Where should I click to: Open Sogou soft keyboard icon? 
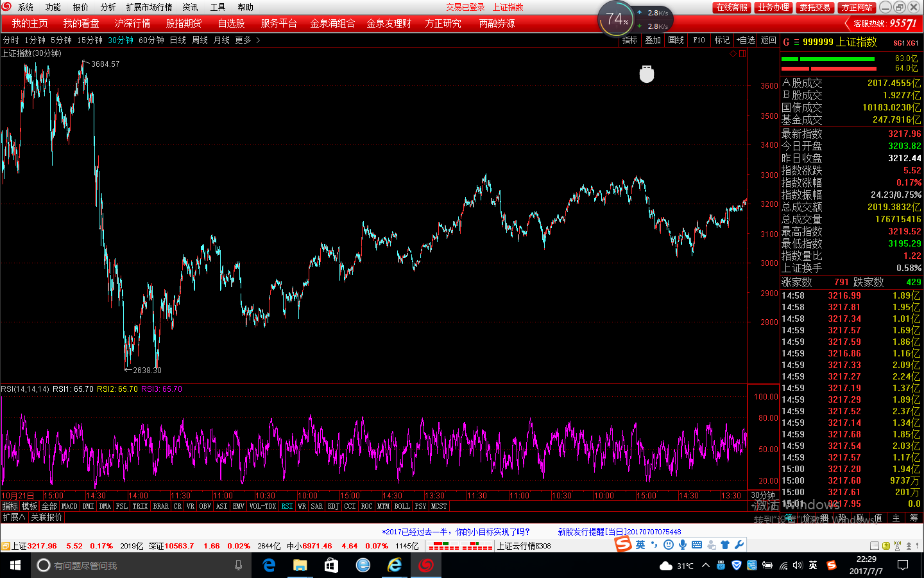[x=696, y=545]
